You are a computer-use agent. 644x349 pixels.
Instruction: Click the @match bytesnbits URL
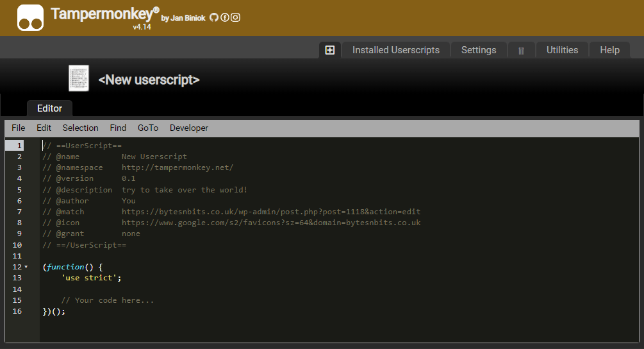pyautogui.click(x=271, y=212)
